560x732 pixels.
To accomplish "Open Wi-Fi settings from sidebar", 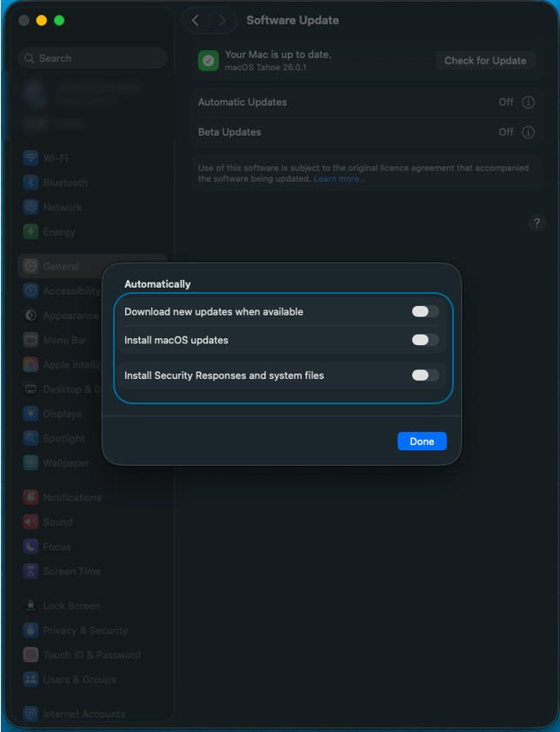I will (x=55, y=158).
